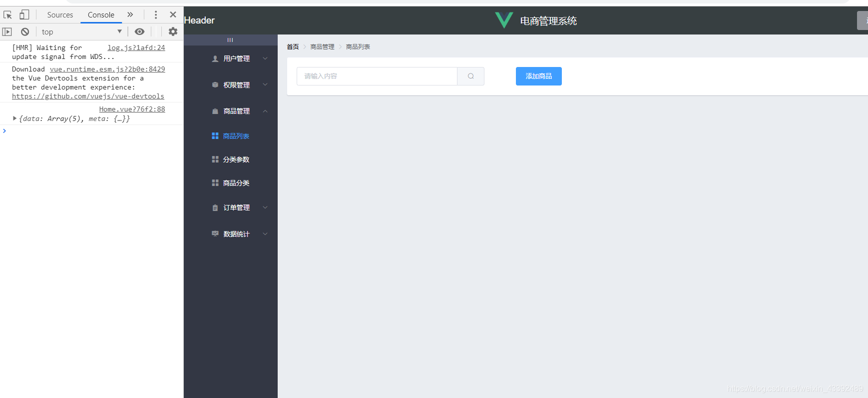868x398 pixels.
Task: Select the 商品管理 menu item
Action: (231, 111)
